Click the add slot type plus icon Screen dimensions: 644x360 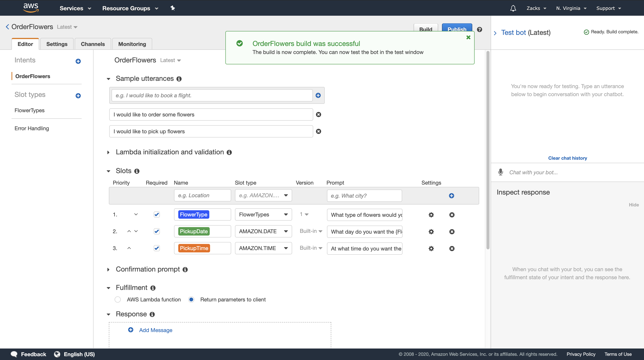[x=78, y=96]
